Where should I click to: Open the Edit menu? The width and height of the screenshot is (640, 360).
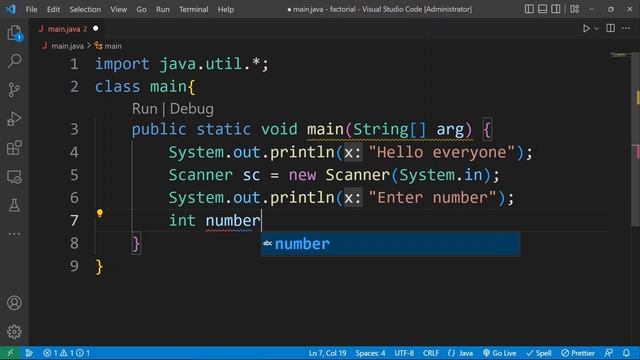tap(53, 9)
